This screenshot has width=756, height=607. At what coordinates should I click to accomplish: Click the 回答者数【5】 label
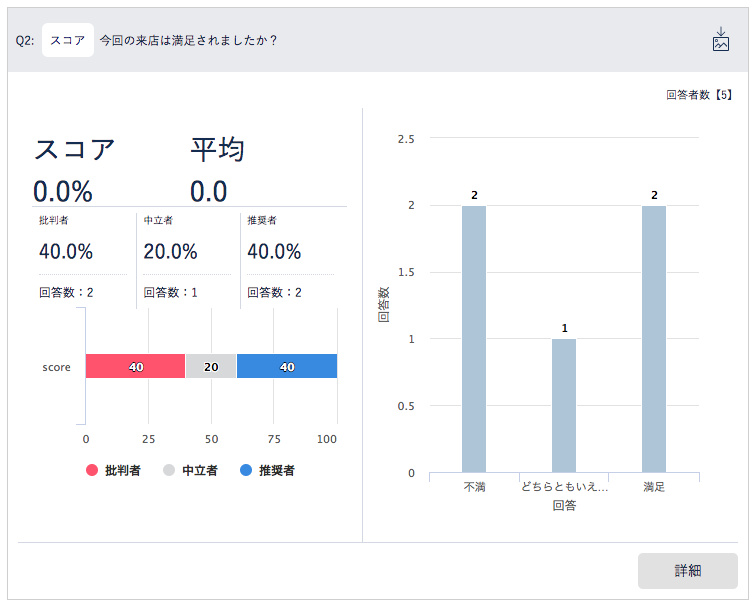pyautogui.click(x=699, y=95)
